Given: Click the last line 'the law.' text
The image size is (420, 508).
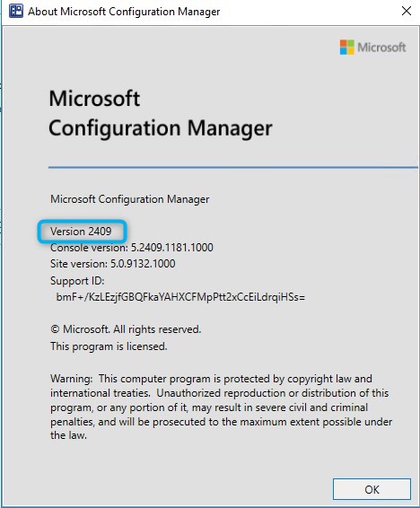Looking at the screenshot, I should pos(68,435).
